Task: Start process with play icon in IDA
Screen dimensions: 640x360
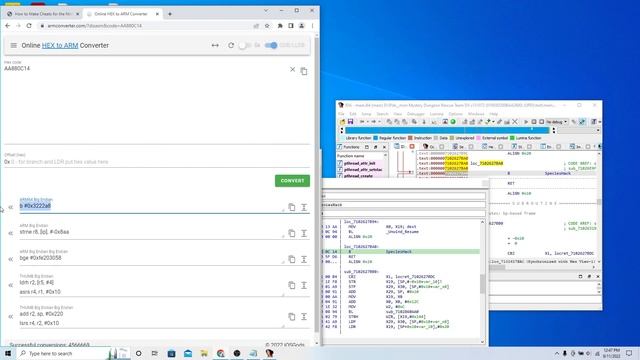Action: (x=526, y=122)
